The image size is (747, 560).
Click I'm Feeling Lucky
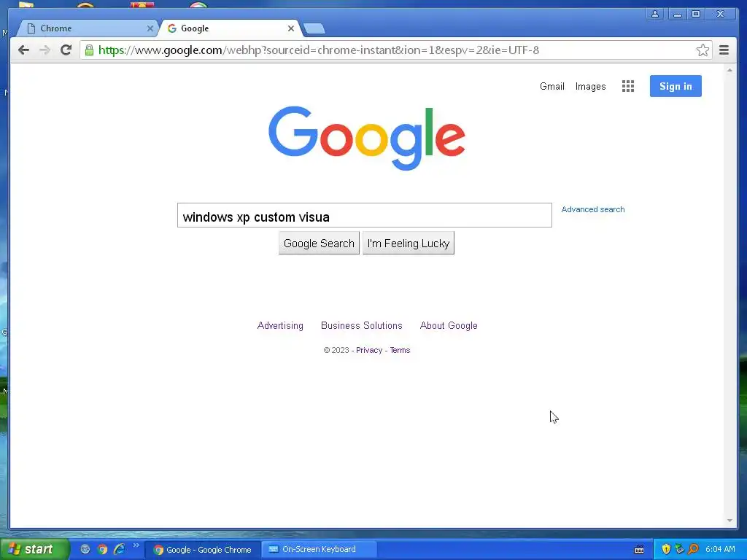[x=409, y=244]
